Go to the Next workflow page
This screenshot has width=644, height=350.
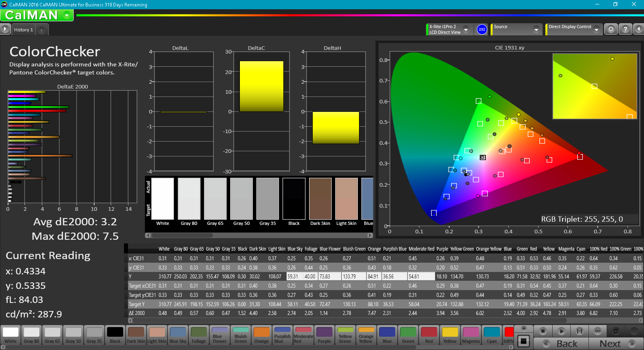pyautogui.click(x=616, y=344)
